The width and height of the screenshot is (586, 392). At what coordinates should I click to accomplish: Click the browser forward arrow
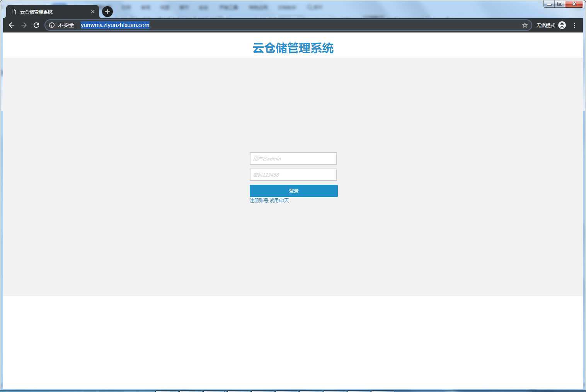click(24, 25)
